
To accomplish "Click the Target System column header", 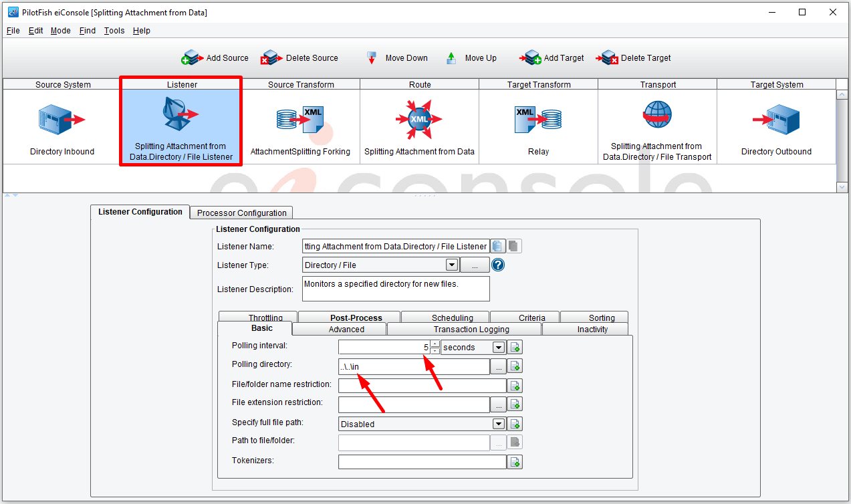I will [x=777, y=84].
